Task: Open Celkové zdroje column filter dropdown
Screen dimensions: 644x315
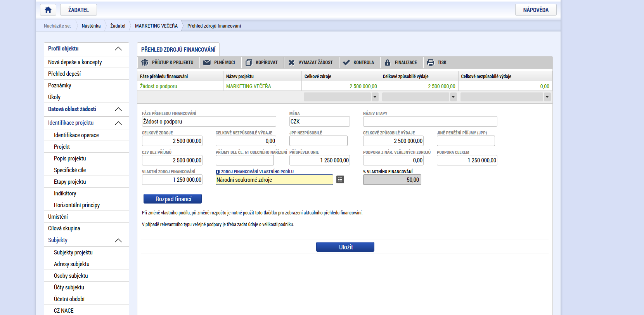Action: coord(375,97)
